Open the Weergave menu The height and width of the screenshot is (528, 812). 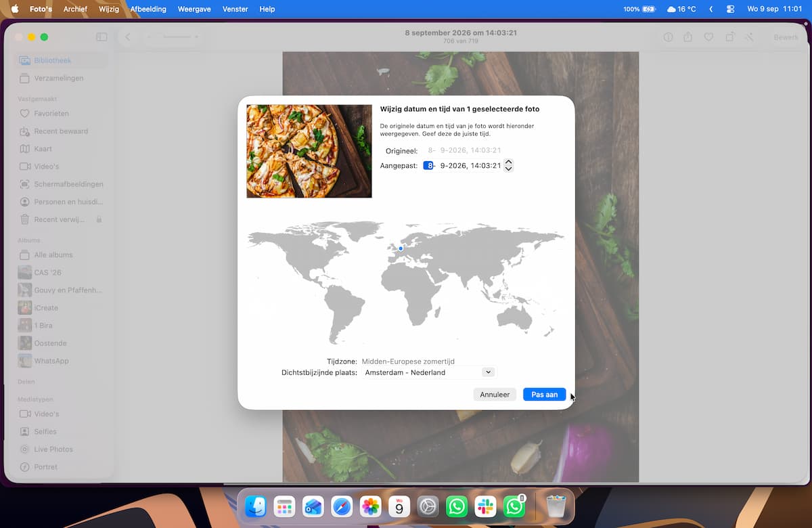coord(193,9)
